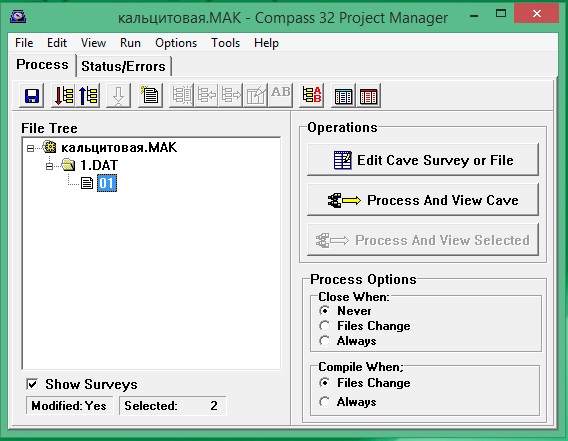Screen dimensions: 568x441
Task: Toggle the Show Surveys checkbox
Action: 32,384
